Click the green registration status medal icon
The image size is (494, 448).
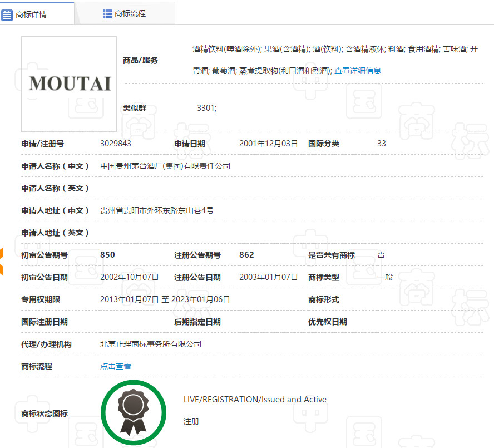click(x=134, y=412)
